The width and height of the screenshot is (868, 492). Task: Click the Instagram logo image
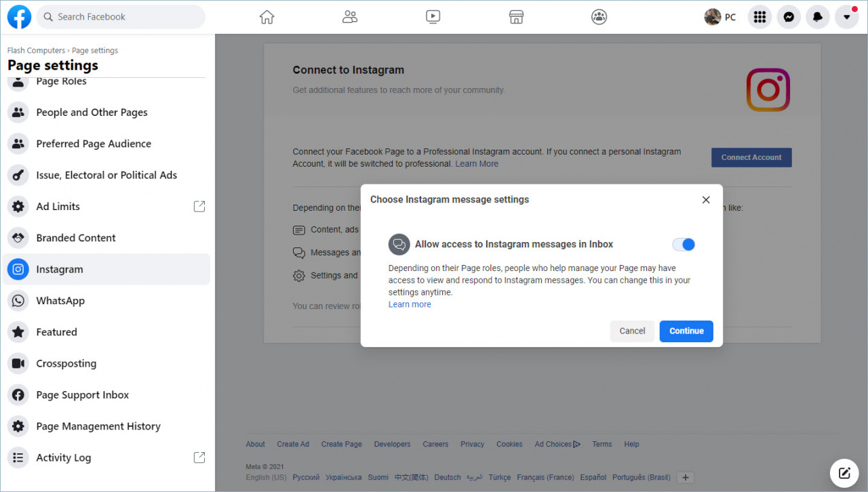[768, 89]
